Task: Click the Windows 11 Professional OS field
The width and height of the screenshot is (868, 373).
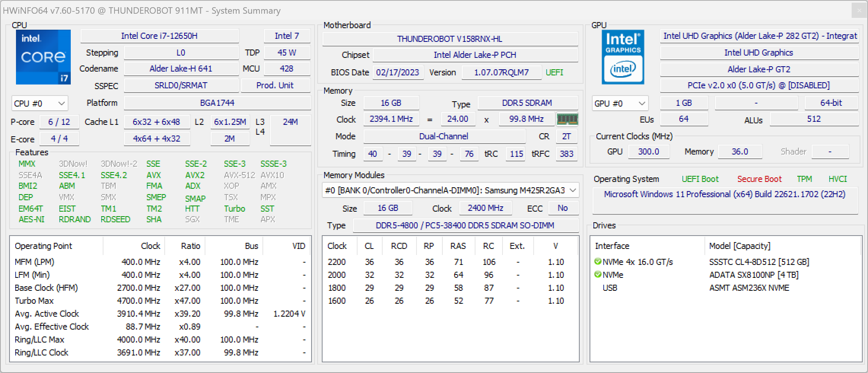Action: point(725,194)
